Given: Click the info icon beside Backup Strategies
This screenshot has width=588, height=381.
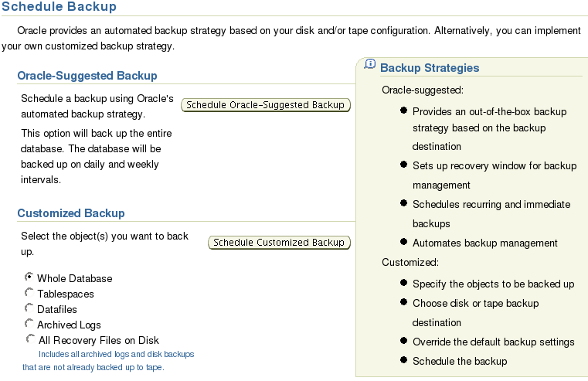Looking at the screenshot, I should coord(370,64).
